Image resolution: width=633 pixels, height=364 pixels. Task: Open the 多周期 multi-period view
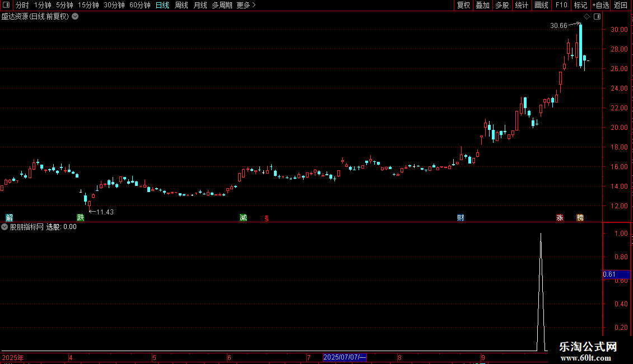tap(222, 5)
